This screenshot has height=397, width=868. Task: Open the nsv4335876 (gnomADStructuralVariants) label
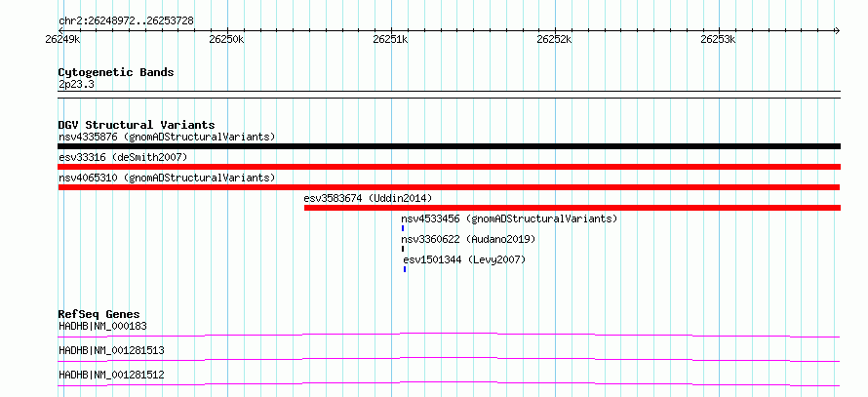tap(167, 137)
